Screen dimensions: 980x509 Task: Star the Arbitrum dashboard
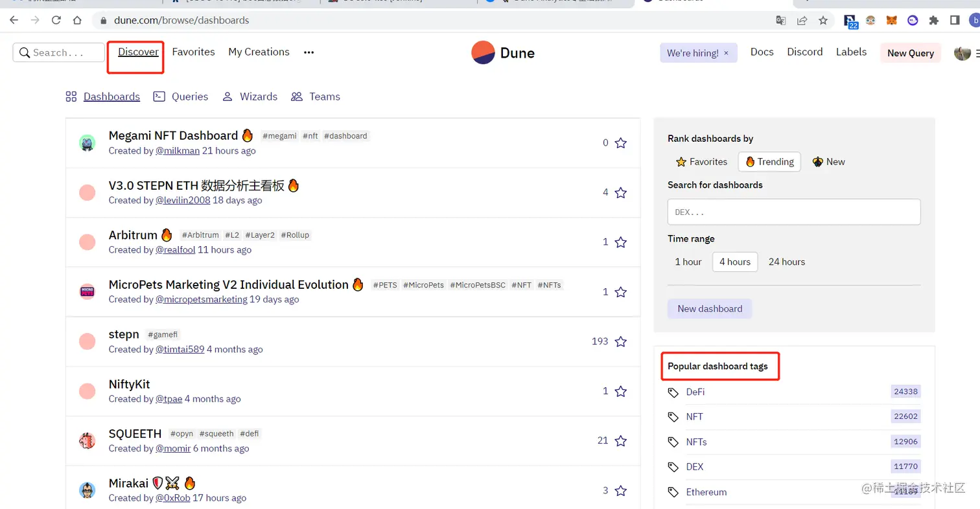(x=621, y=242)
